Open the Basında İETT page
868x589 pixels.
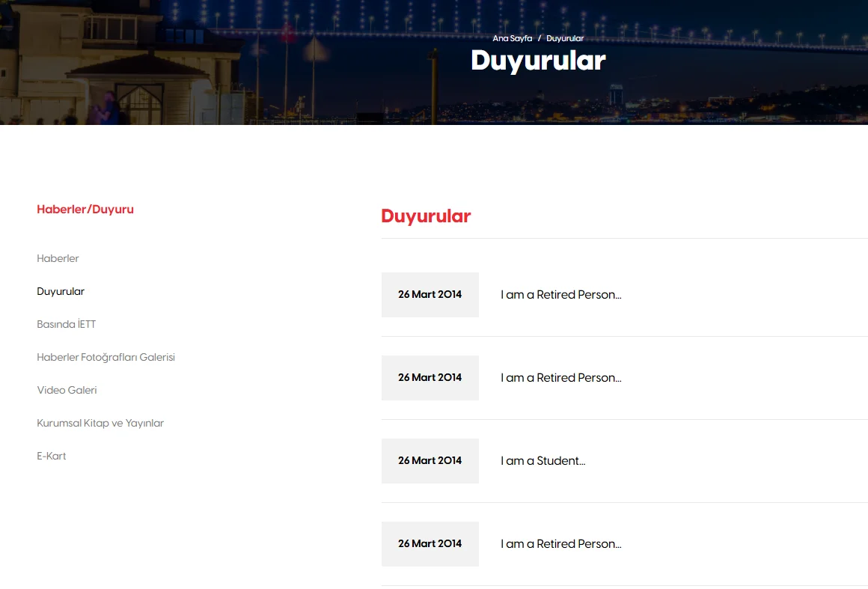(67, 324)
